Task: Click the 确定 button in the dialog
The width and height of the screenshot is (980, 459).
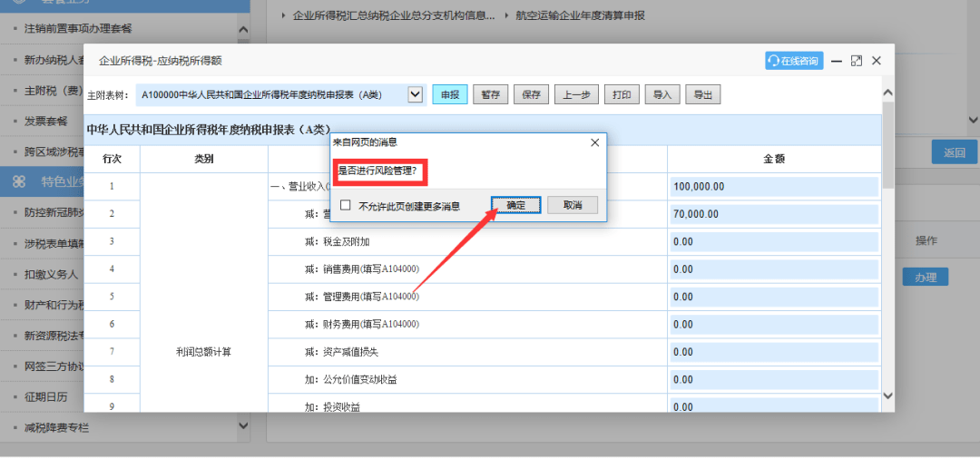Action: (x=515, y=205)
